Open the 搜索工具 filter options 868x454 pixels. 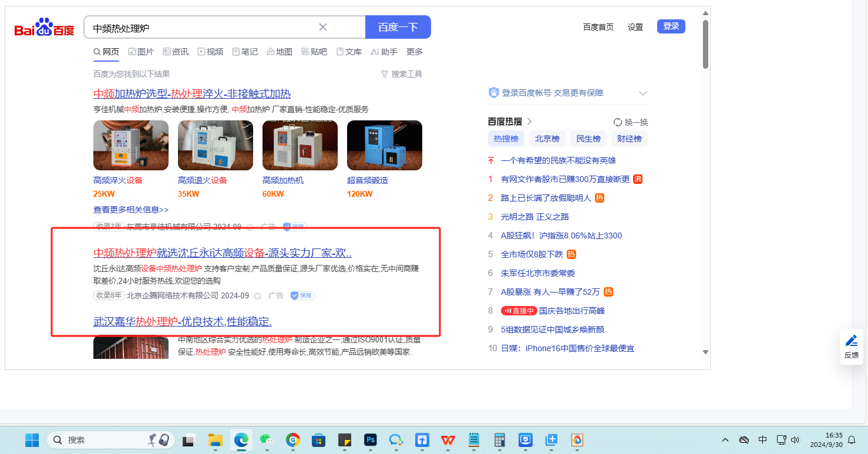click(402, 74)
